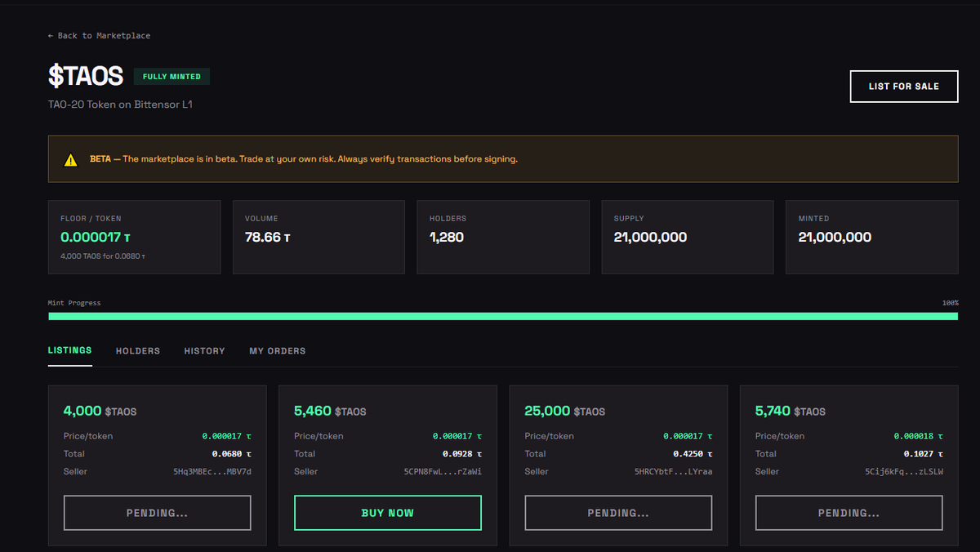Click the $TAOS token title
The height and width of the screenshot is (552, 980).
(x=86, y=76)
